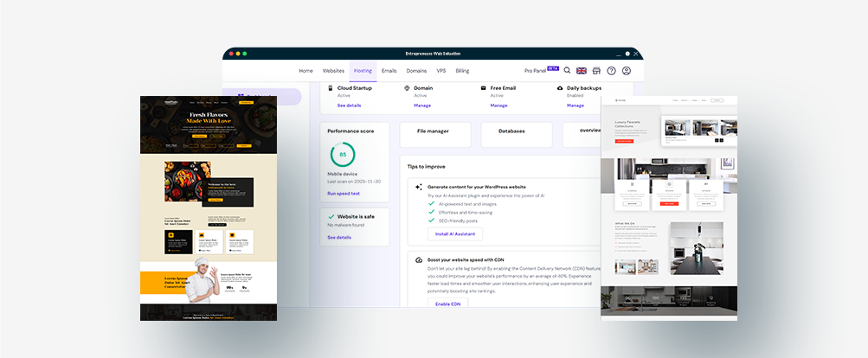868x358 pixels.
Task: Change language via UK flag icon
Action: (582, 71)
